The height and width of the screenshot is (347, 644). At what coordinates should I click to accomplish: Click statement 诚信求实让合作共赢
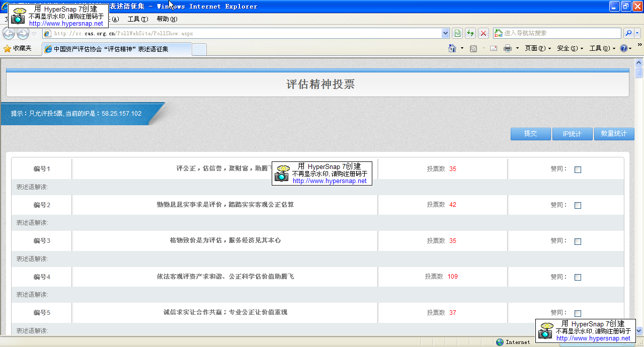(x=225, y=312)
